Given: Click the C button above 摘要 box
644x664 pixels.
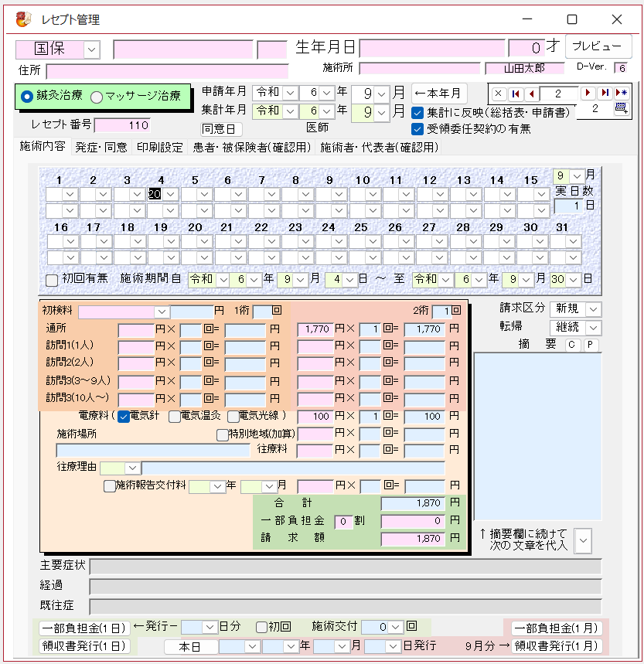Looking at the screenshot, I should [574, 345].
